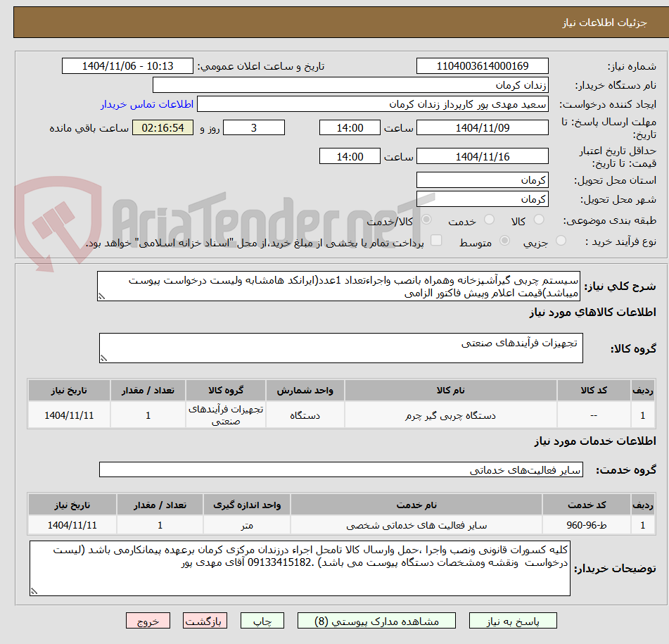Click the کد کالا column header
669x644 pixels.
pyautogui.click(x=594, y=391)
